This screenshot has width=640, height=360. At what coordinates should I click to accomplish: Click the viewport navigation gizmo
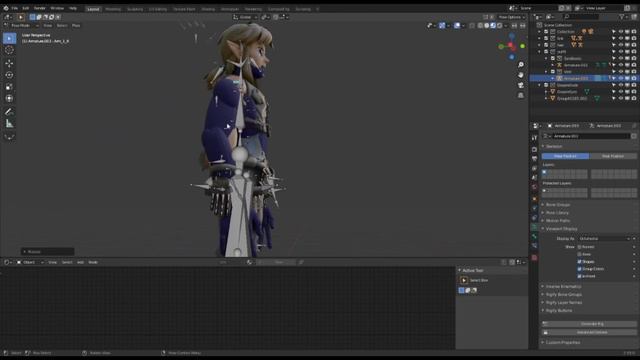point(511,46)
